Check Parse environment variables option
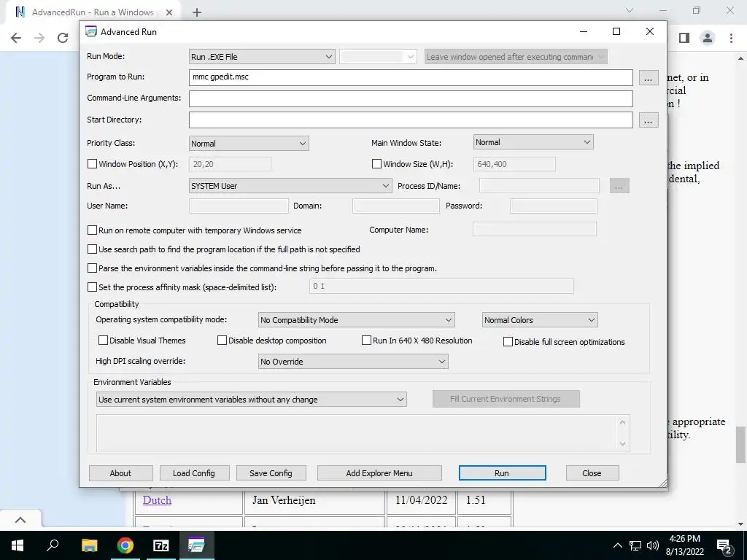The height and width of the screenshot is (560, 747). [93, 268]
